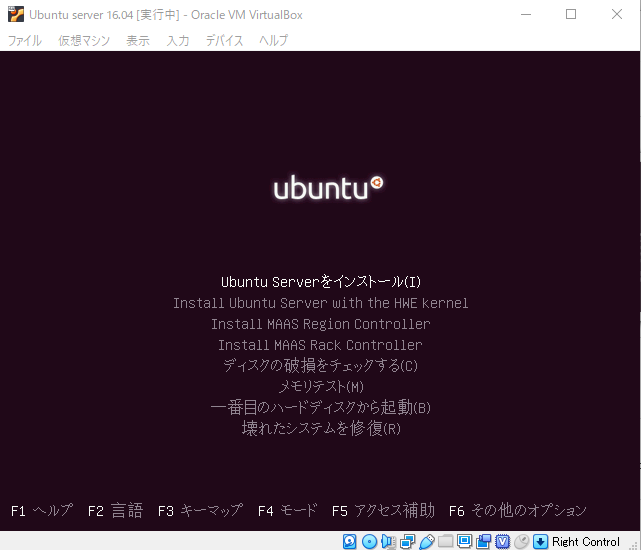Click F2 言語 language option
641x550 pixels.
(115, 511)
